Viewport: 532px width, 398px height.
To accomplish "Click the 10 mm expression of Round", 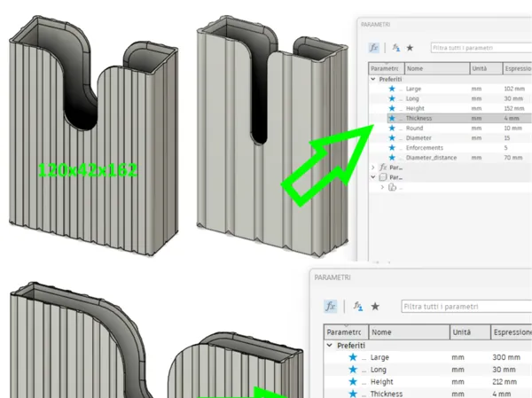I will pos(512,128).
